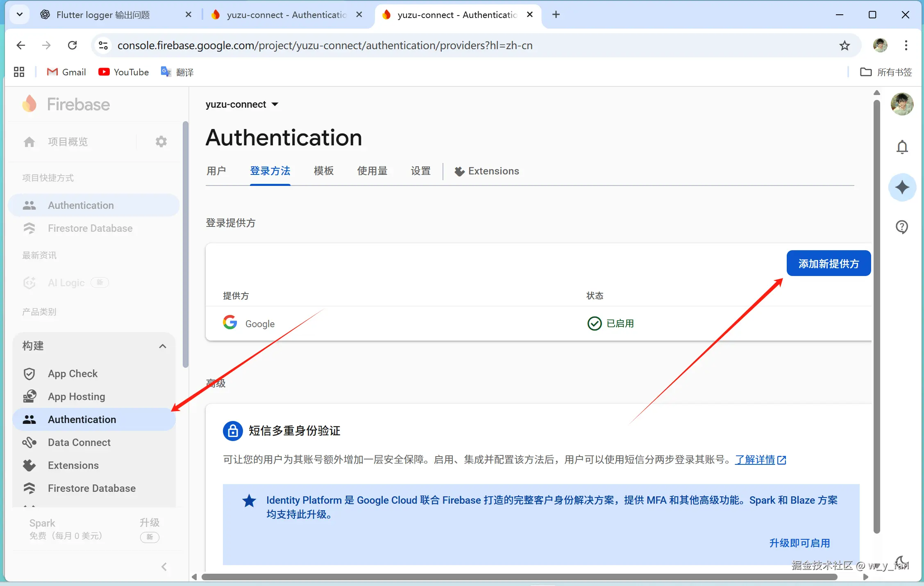The height and width of the screenshot is (586, 924).
Task: Open Authentication under 项目快捷方式 shortcuts
Action: click(94, 205)
